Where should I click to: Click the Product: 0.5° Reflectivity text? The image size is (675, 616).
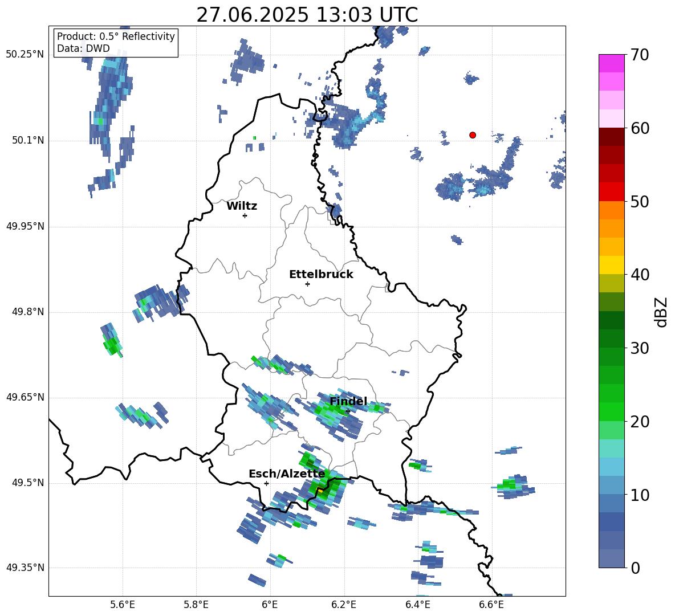click(116, 36)
